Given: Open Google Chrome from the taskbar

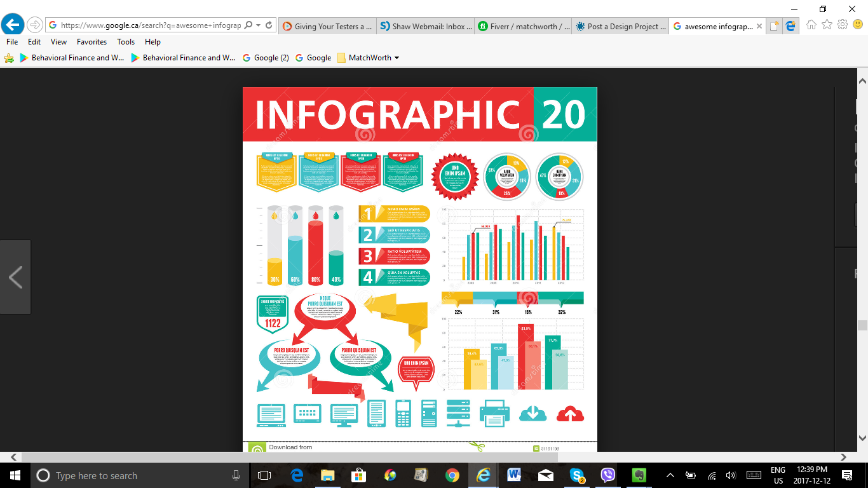Looking at the screenshot, I should (x=452, y=475).
